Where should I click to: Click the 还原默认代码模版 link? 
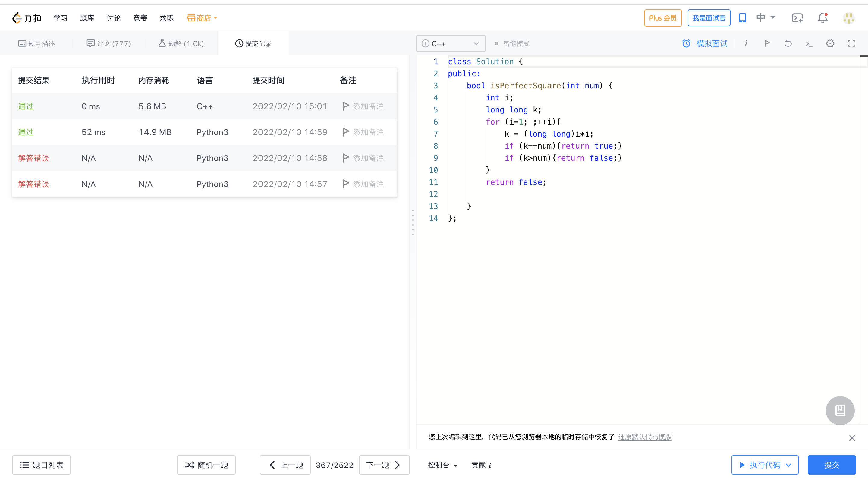click(645, 437)
